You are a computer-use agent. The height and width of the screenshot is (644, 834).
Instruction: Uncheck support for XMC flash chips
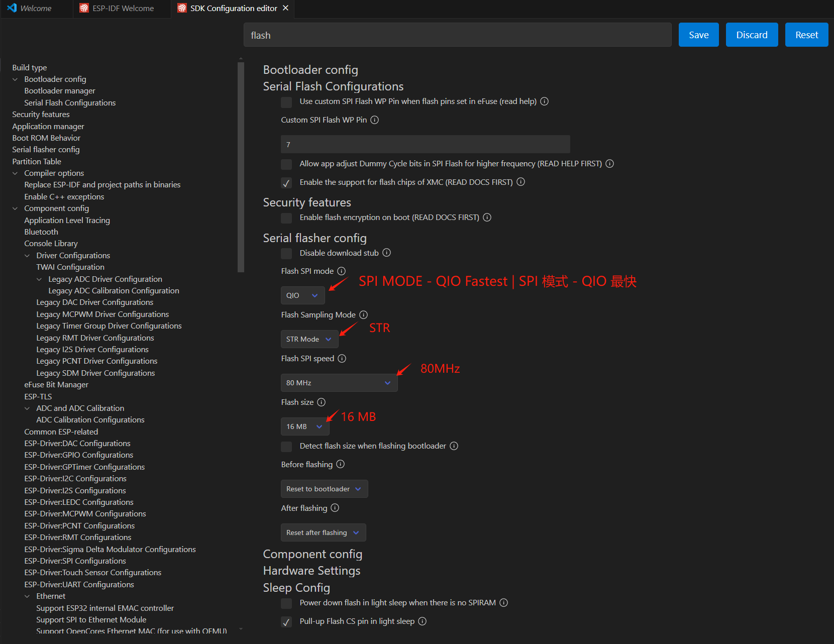(286, 182)
